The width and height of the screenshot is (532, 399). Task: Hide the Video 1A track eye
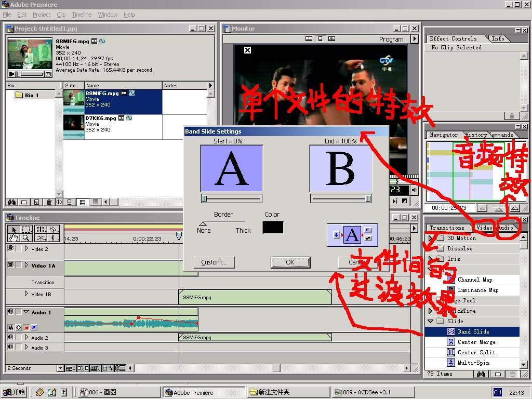click(x=10, y=264)
